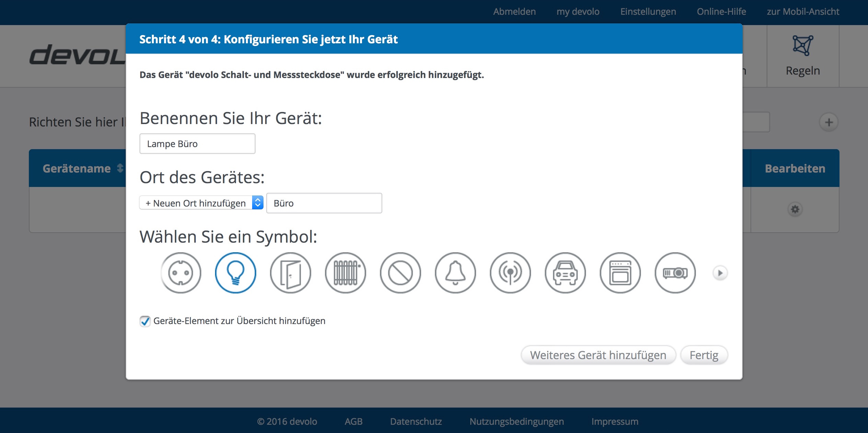The width and height of the screenshot is (868, 433).
Task: Open the AGB footer link
Action: click(353, 421)
